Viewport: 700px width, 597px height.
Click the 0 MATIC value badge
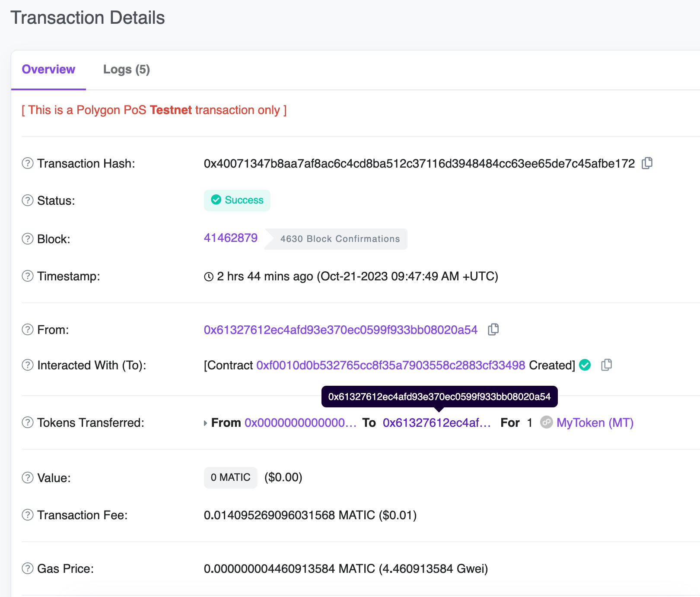pyautogui.click(x=230, y=477)
